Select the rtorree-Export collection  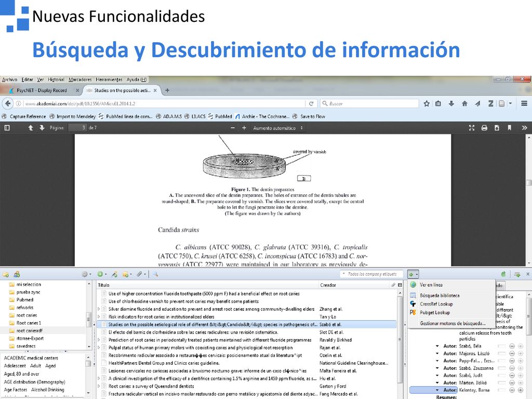coord(30,338)
